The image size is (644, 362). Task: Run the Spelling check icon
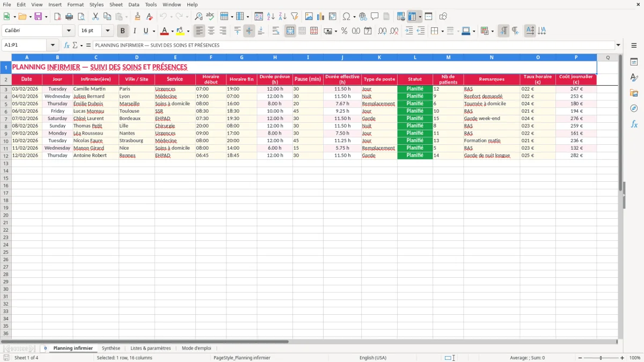click(x=210, y=17)
